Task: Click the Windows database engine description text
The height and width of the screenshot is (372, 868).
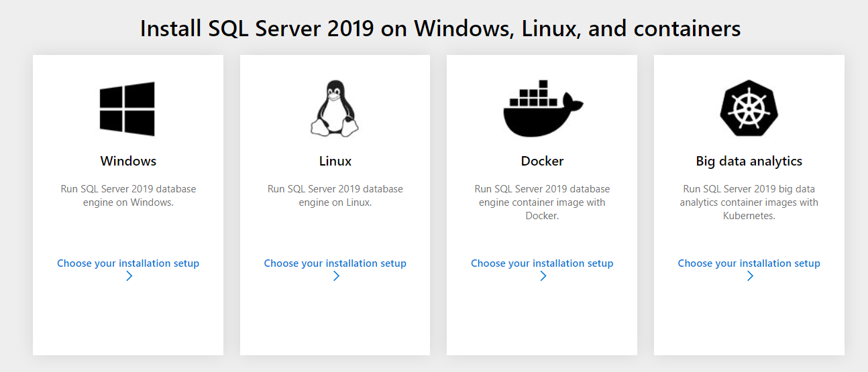Action: (128, 196)
